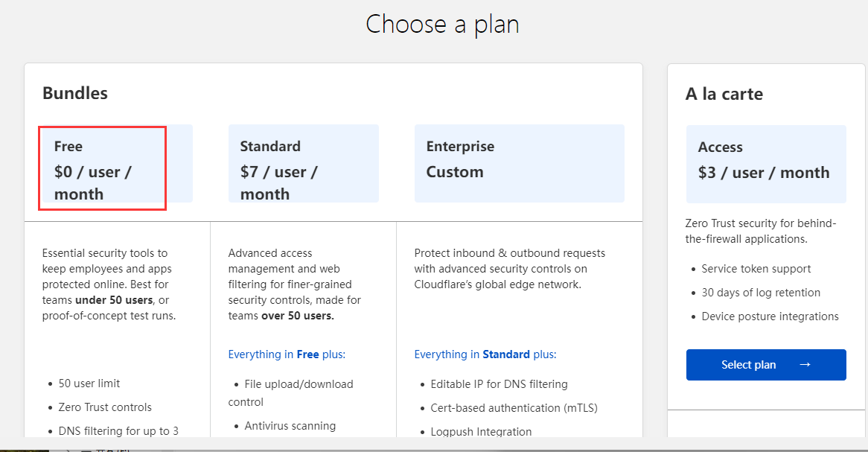Image resolution: width=868 pixels, height=452 pixels.
Task: Select the "Zero Trust controls" bullet
Action: [x=105, y=407]
